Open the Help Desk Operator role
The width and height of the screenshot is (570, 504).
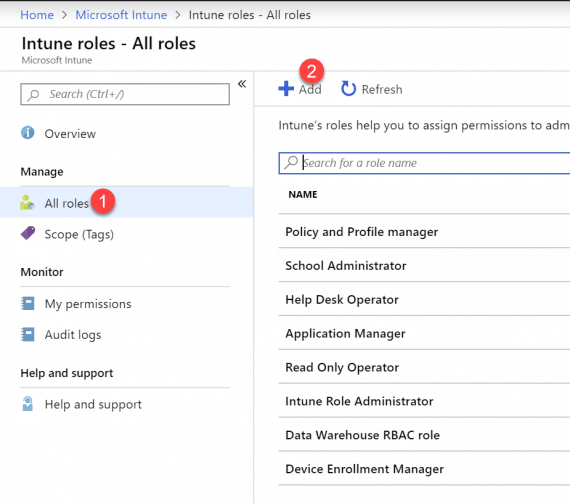pyautogui.click(x=342, y=300)
